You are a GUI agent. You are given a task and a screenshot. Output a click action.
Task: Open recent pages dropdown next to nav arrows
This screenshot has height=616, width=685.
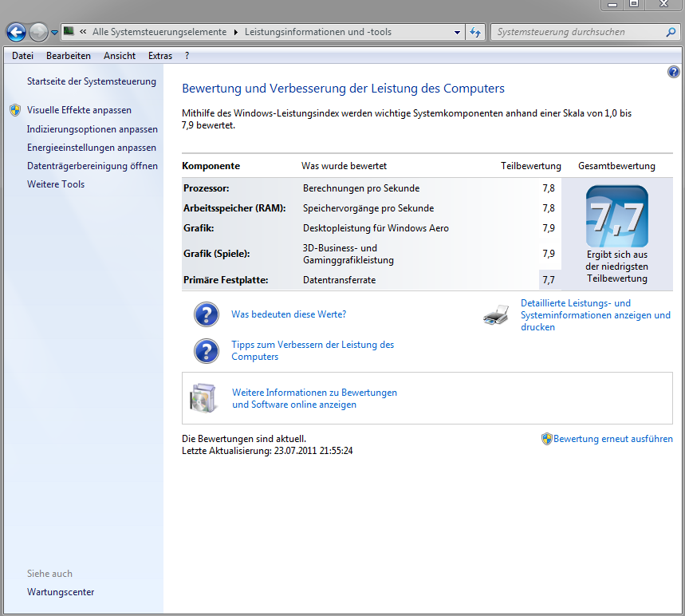coord(54,33)
